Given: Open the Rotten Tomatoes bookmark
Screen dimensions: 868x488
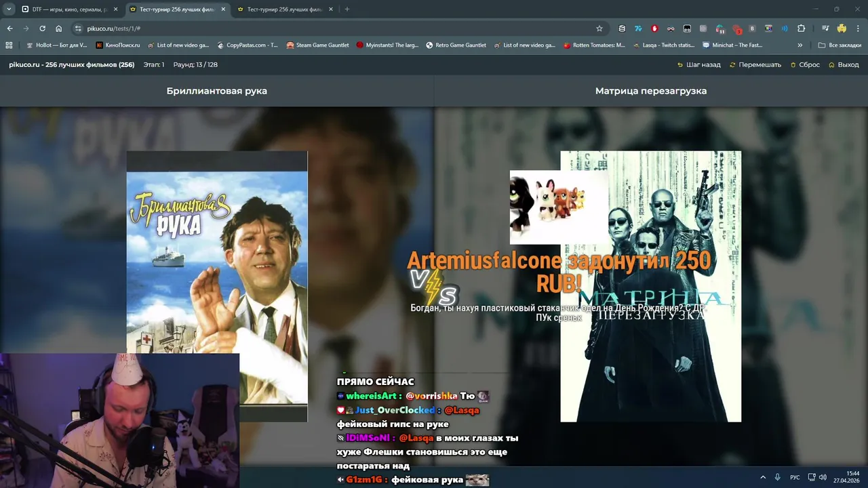Looking at the screenshot, I should tap(595, 45).
